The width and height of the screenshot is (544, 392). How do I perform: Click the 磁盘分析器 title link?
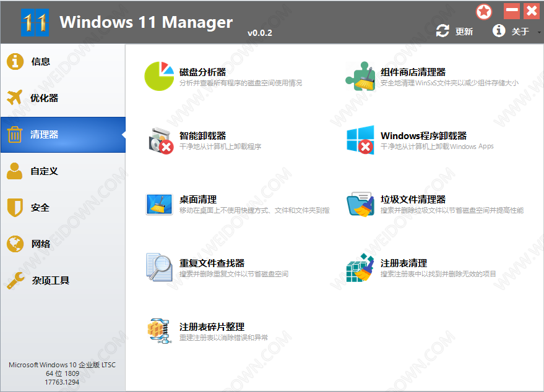pyautogui.click(x=202, y=72)
